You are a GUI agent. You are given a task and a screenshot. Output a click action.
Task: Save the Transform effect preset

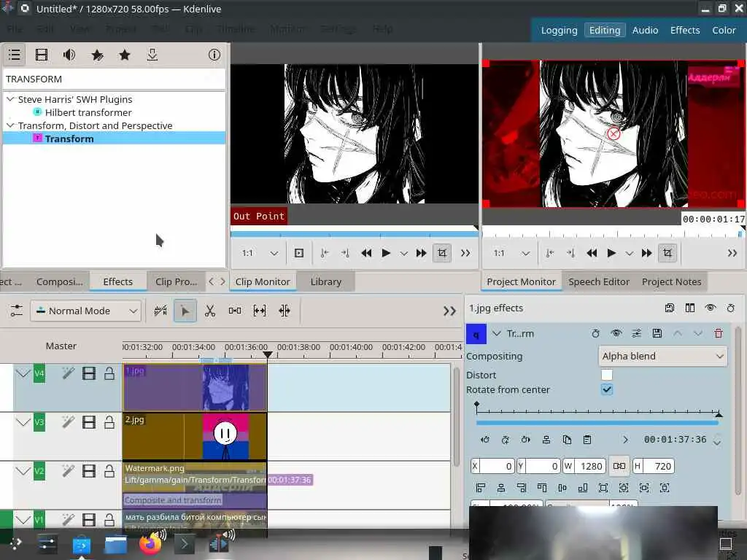click(x=657, y=333)
